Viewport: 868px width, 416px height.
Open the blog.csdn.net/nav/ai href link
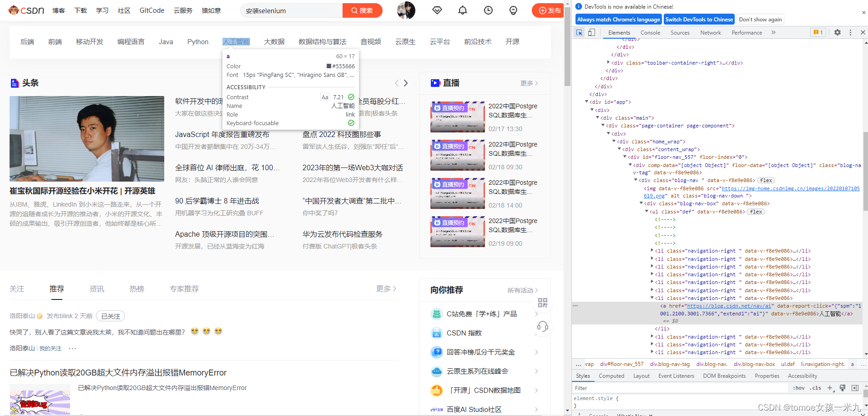729,306
